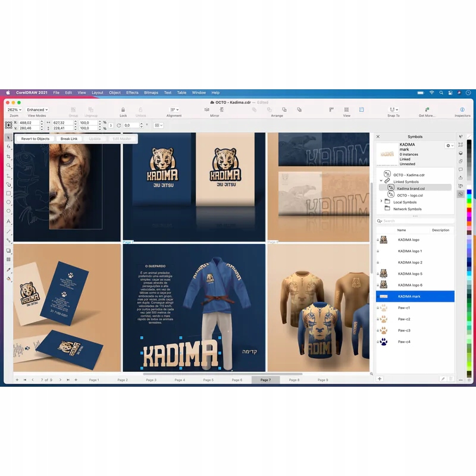This screenshot has width=476, height=476.
Task: Open the Alignment dropdown
Action: click(174, 109)
